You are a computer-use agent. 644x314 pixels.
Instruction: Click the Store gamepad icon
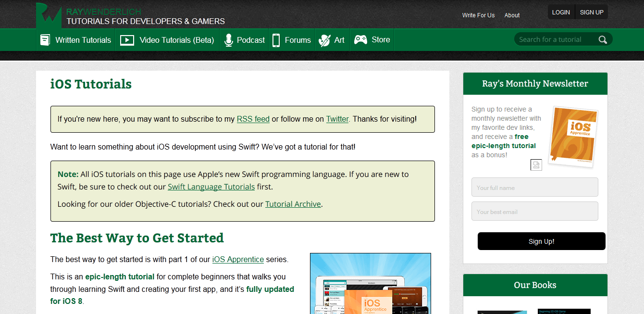(x=360, y=40)
